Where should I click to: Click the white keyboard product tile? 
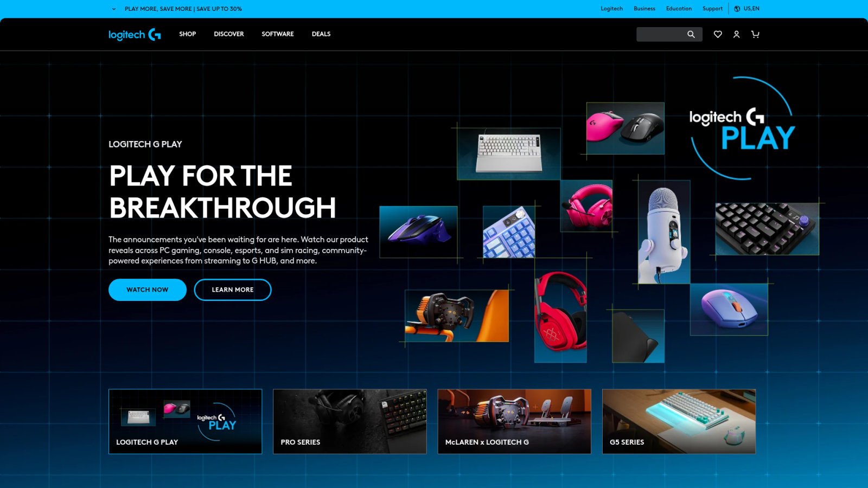[x=509, y=153]
